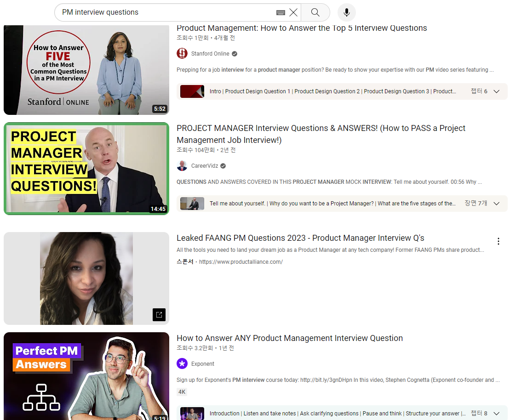The width and height of the screenshot is (510, 420).
Task: Open the Perfect PM Answers thumbnail
Action: (x=86, y=376)
